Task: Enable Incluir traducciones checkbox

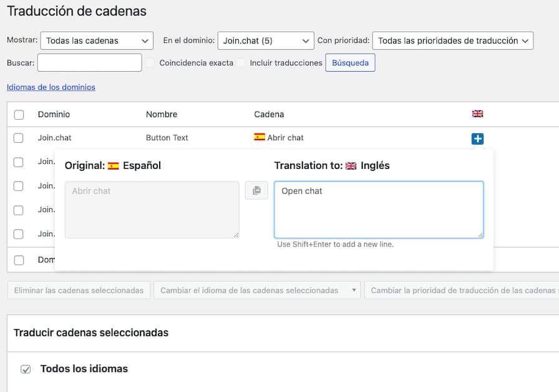Action: pyautogui.click(x=241, y=63)
